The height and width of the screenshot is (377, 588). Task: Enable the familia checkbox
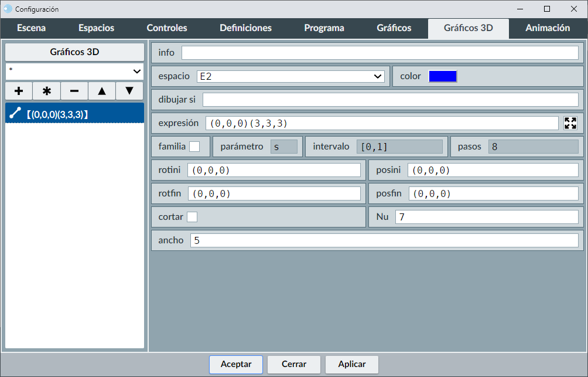click(194, 147)
